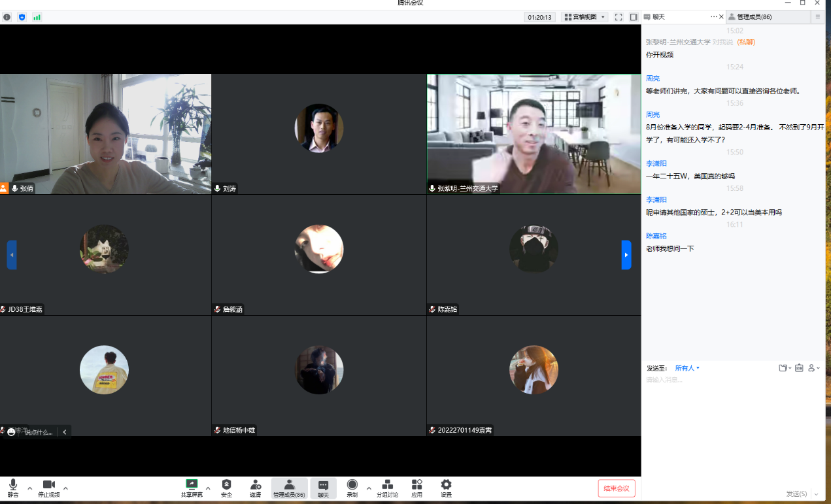Toggle 停止视频 camera off
831x504 pixels.
point(48,488)
